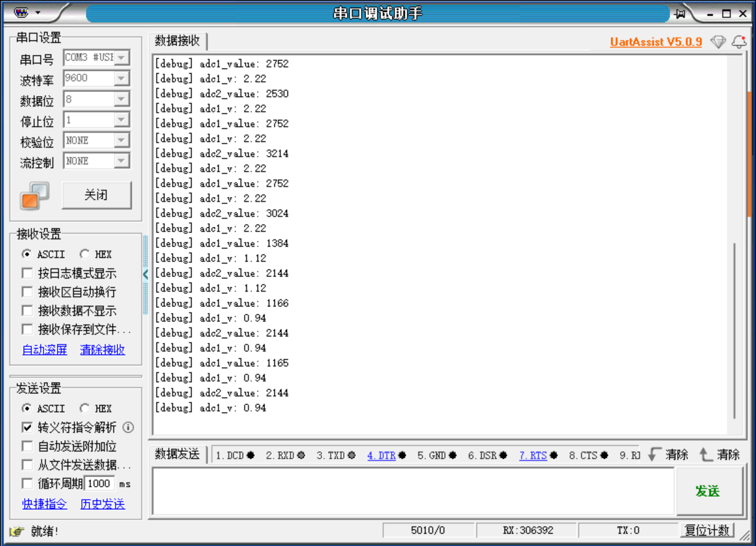Click the diamond icon beside UartAssist version
This screenshot has height=546, width=756.
click(x=719, y=42)
